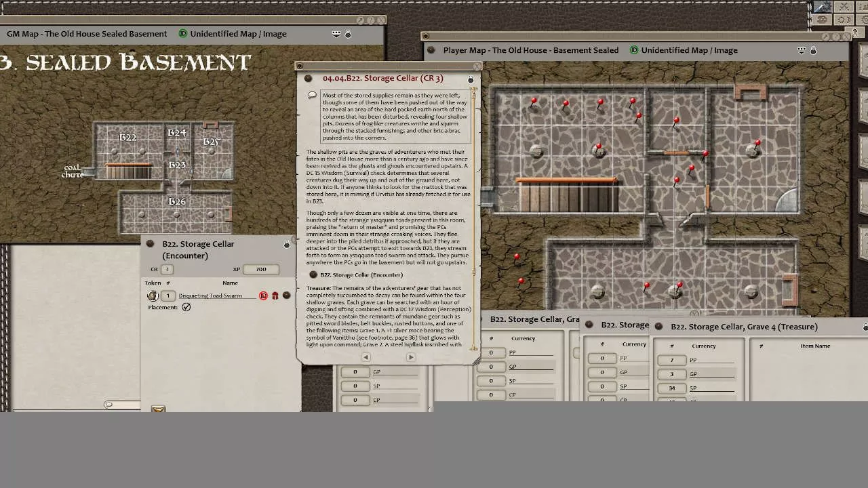This screenshot has height=488, width=868.
Task: Click the mask icon in top-right corner
Action: (822, 20)
